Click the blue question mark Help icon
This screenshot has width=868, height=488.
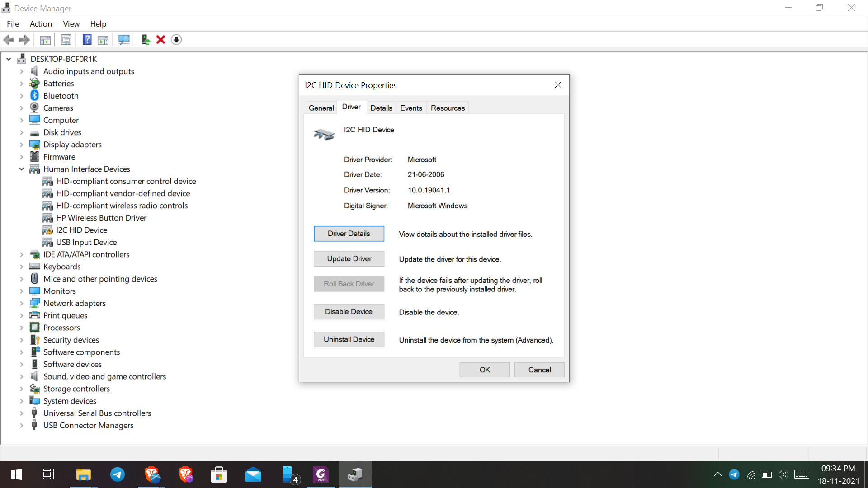87,40
